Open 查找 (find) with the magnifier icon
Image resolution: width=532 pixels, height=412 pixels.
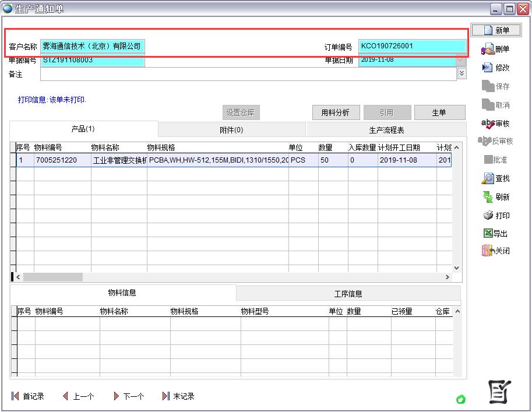pos(488,178)
